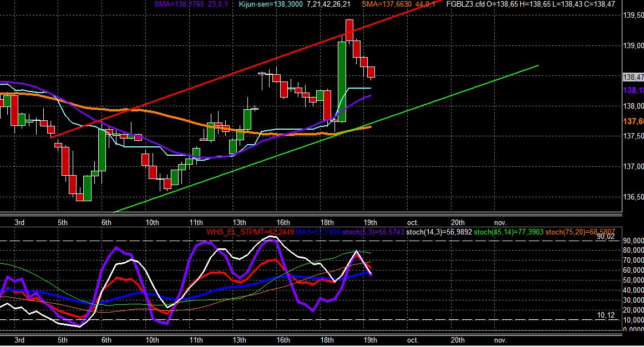Select the Kijun-sen=138,3000 indicator label
Screen dimensions: 644x347
click(271, 4)
